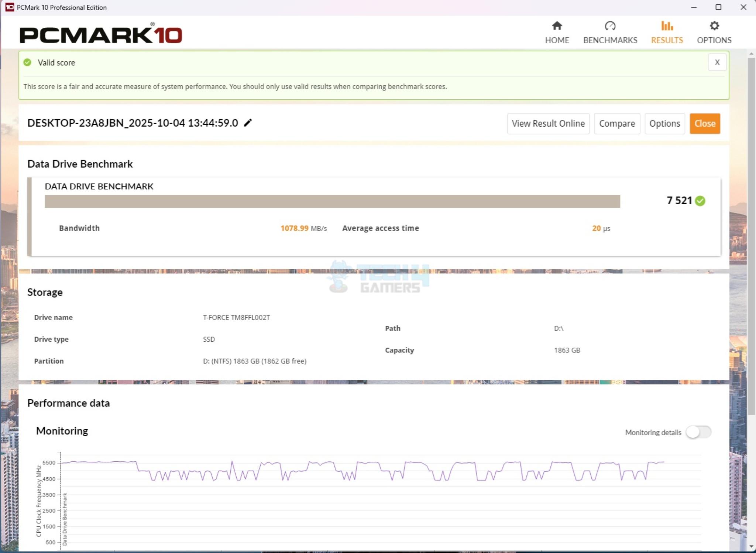The height and width of the screenshot is (553, 756).
Task: Click the vertical scrollbar thumb
Action: click(751, 236)
